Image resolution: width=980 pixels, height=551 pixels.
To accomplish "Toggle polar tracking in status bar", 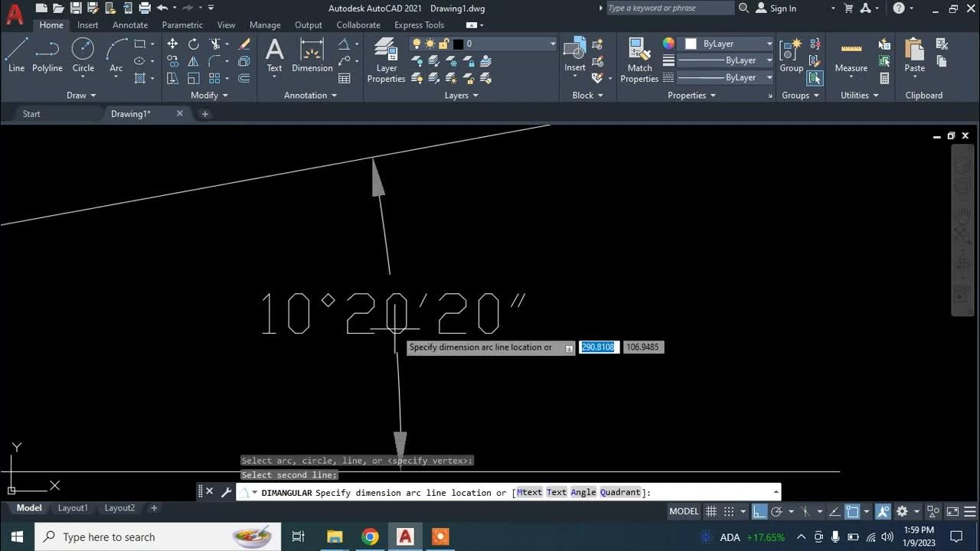I will pyautogui.click(x=776, y=511).
